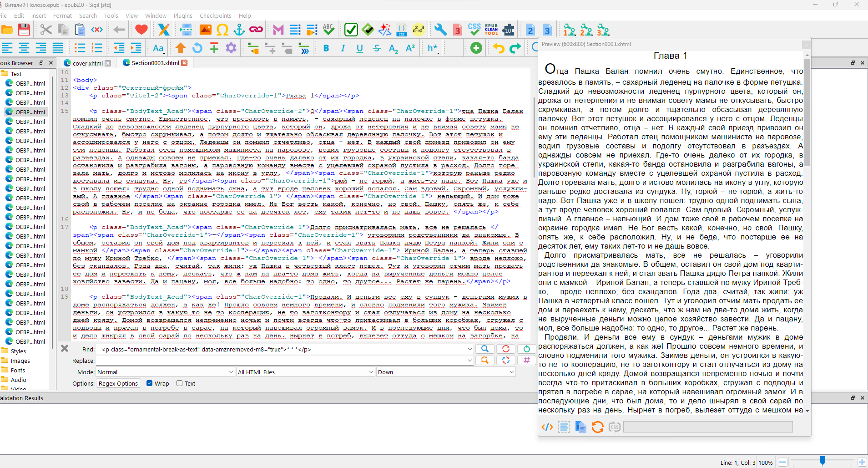Image resolution: width=868 pixels, height=468 pixels.
Task: Center-align the text
Action: [x=24, y=48]
